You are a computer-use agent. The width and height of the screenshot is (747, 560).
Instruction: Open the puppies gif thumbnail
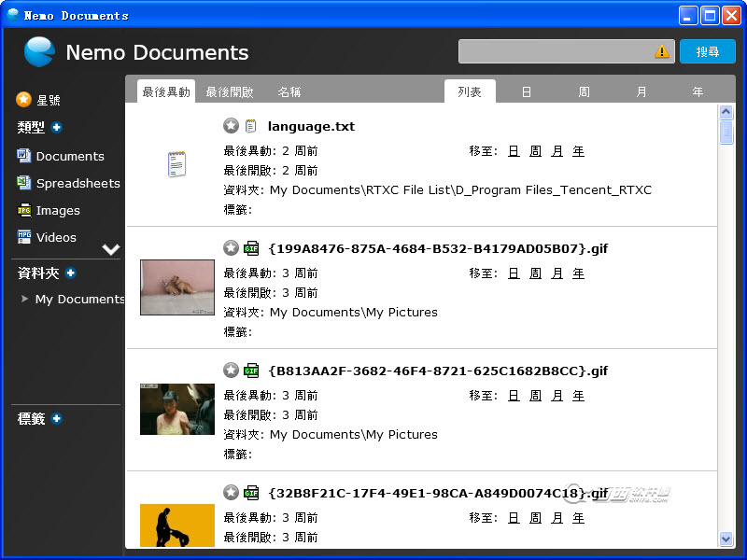(x=177, y=287)
